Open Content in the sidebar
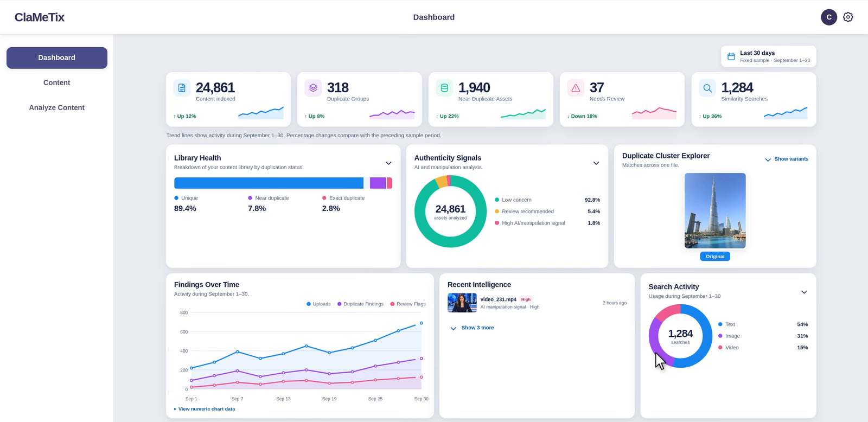 [x=57, y=83]
